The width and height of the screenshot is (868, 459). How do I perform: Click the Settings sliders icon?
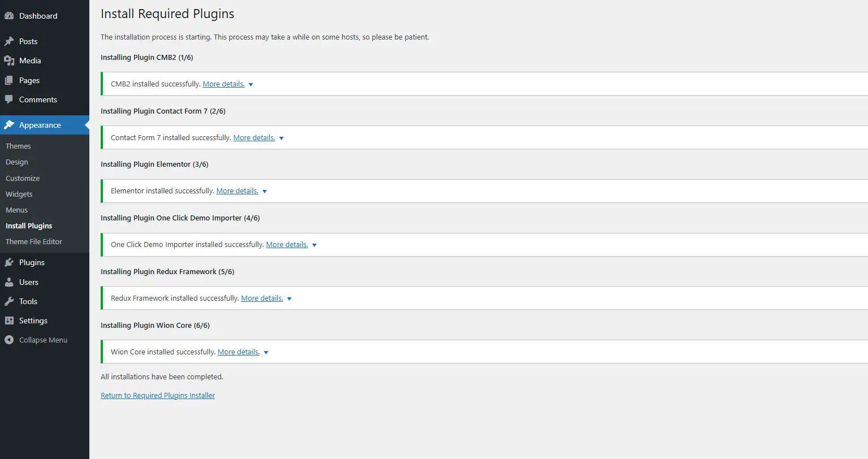[x=9, y=321]
